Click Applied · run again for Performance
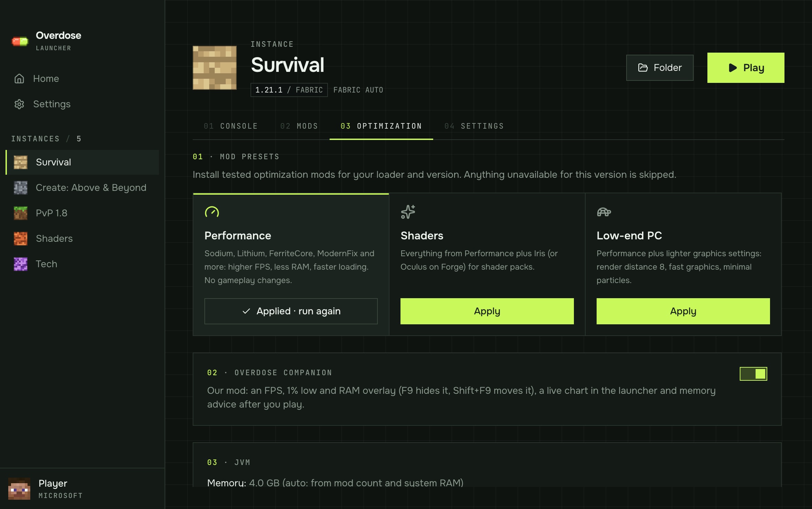This screenshot has width=812, height=509. coord(291,311)
